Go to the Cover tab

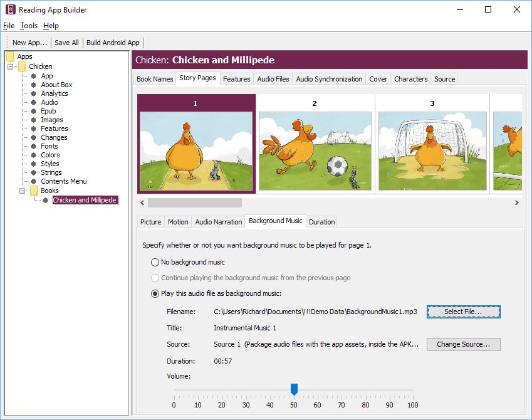[x=378, y=79]
